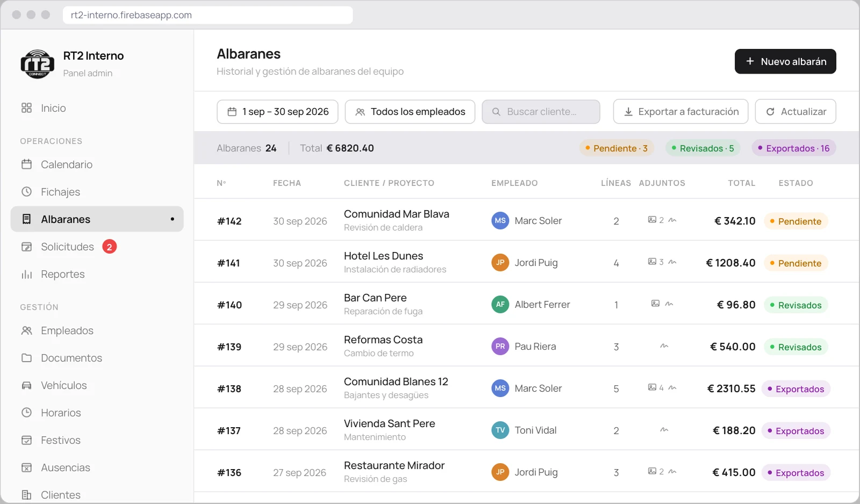Image resolution: width=860 pixels, height=504 pixels.
Task: Click the Vehículos car icon
Action: pyautogui.click(x=26, y=385)
